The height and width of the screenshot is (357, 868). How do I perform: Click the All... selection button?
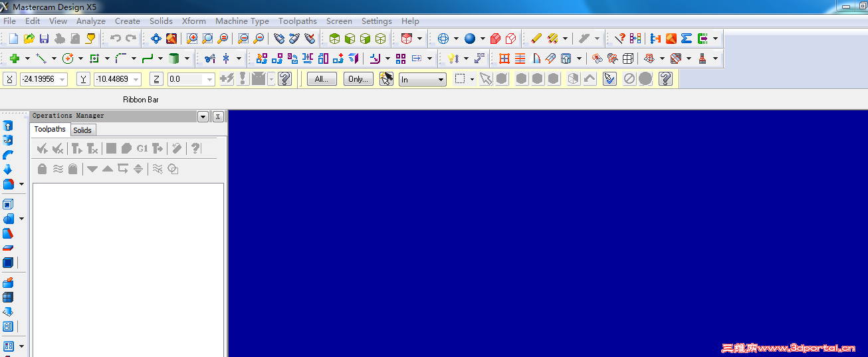[x=322, y=79]
